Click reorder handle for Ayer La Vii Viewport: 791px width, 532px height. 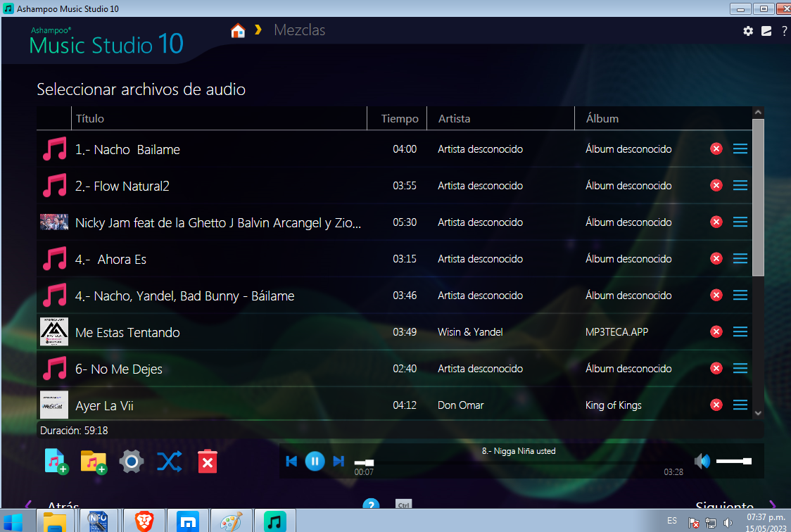[740, 405]
